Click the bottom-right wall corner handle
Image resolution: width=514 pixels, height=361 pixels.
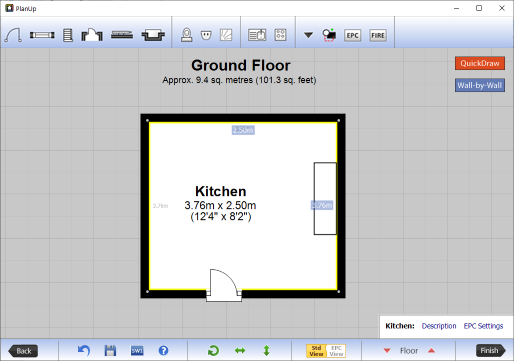[x=339, y=292]
